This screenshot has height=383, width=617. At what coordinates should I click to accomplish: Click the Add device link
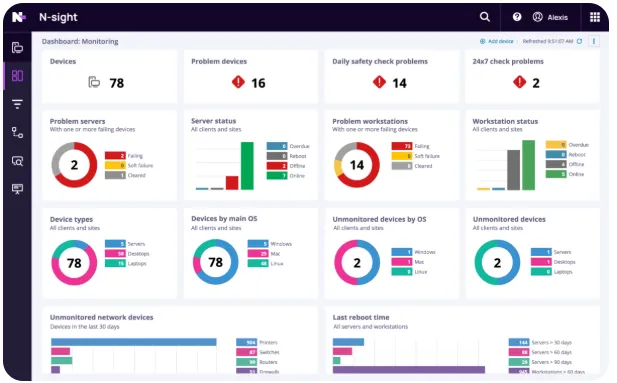point(497,41)
